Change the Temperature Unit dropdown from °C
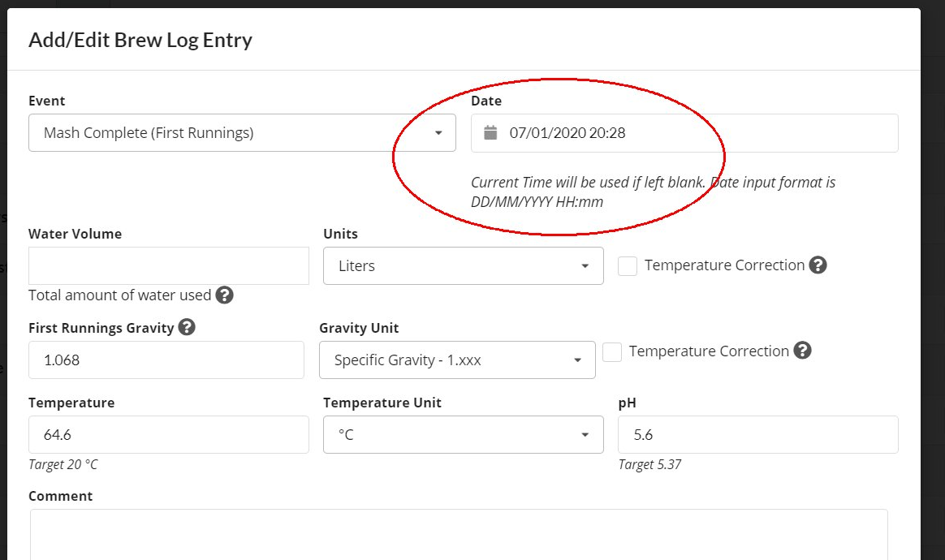This screenshot has width=945, height=560. click(x=463, y=435)
